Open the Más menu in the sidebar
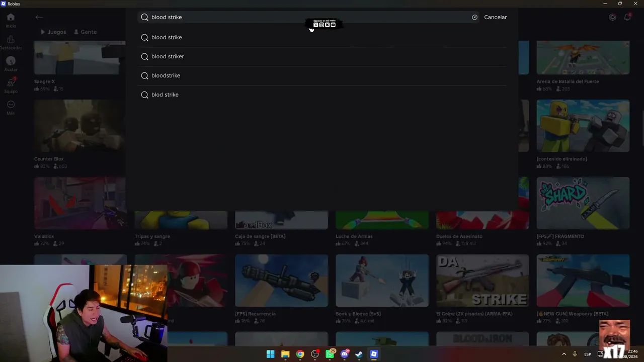The image size is (644, 362). [11, 107]
